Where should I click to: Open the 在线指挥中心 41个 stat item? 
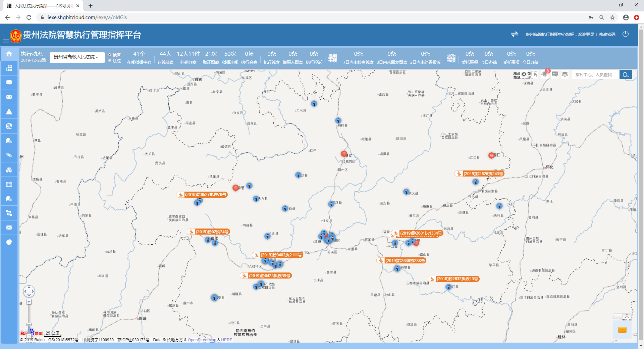pyautogui.click(x=139, y=57)
